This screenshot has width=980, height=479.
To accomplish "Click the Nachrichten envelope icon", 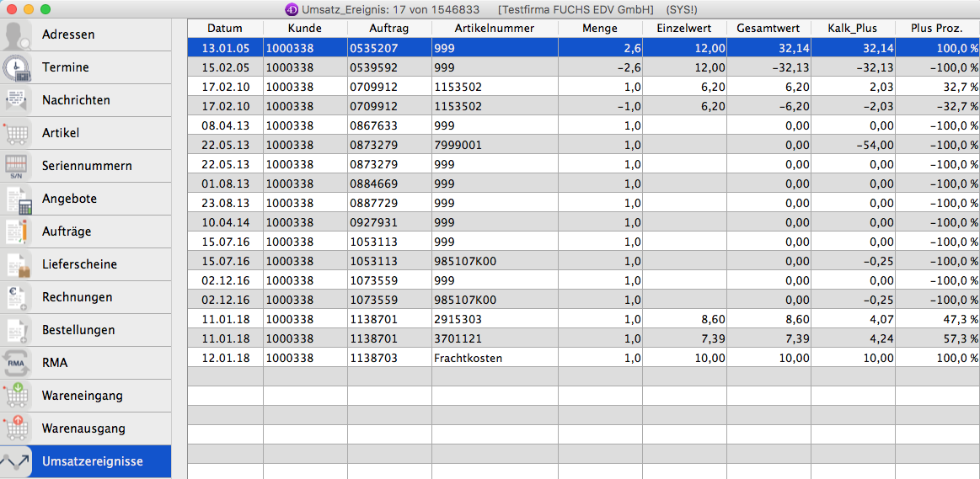I will click(16, 101).
